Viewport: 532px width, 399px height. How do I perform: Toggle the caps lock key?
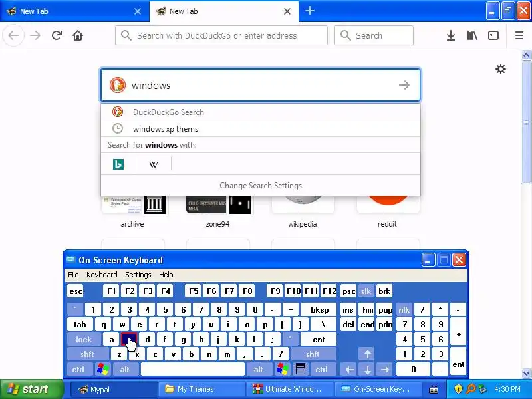84,340
